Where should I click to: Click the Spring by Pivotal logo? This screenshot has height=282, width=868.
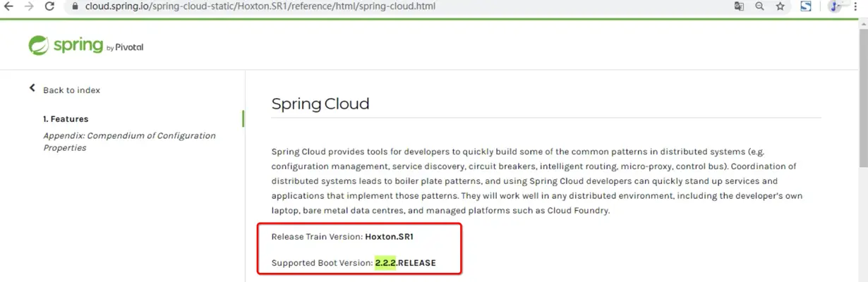point(85,47)
